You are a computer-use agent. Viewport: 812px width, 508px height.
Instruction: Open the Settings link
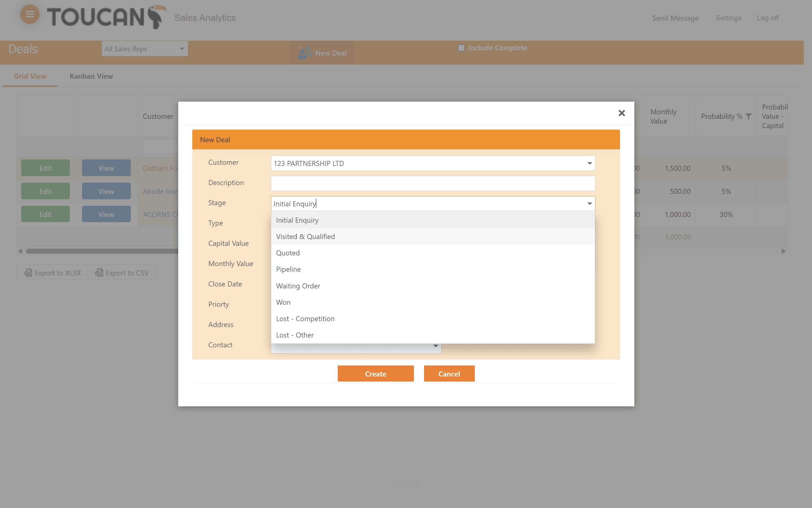pos(729,18)
